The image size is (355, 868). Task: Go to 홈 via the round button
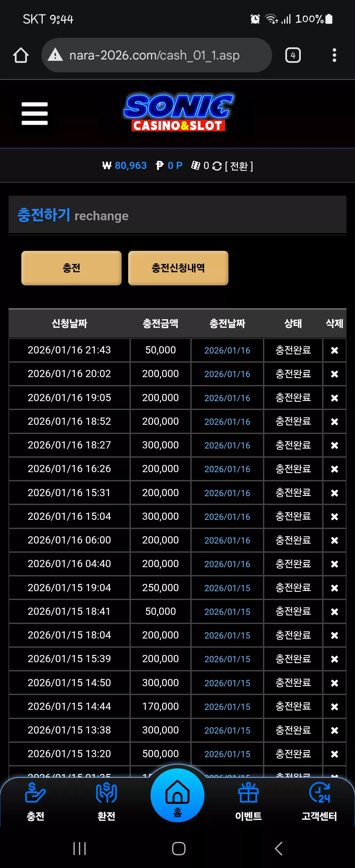coord(177,795)
